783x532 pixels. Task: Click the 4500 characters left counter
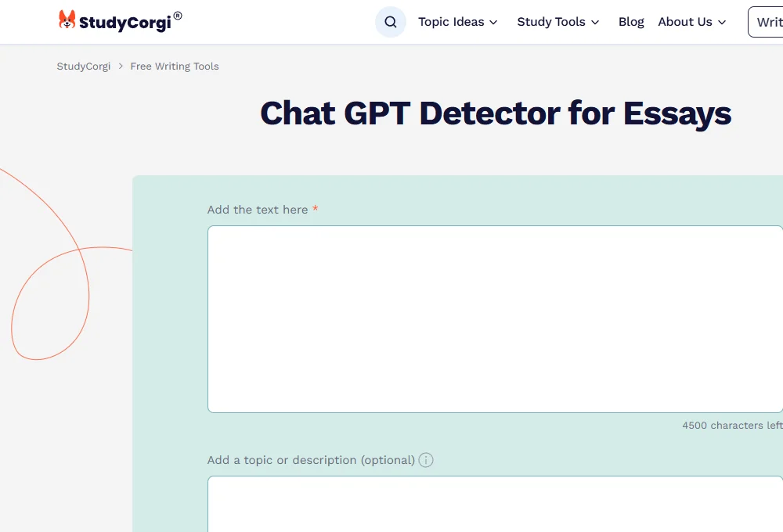coord(732,425)
